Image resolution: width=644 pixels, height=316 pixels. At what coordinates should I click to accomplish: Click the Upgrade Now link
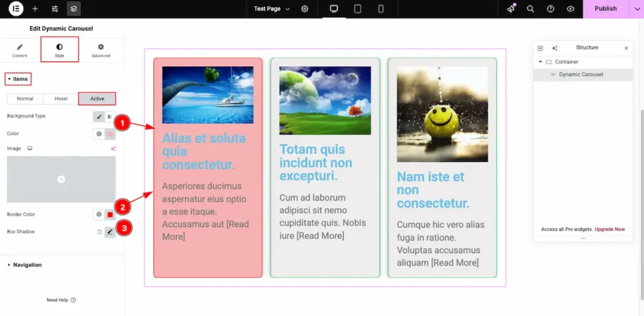[609, 229]
